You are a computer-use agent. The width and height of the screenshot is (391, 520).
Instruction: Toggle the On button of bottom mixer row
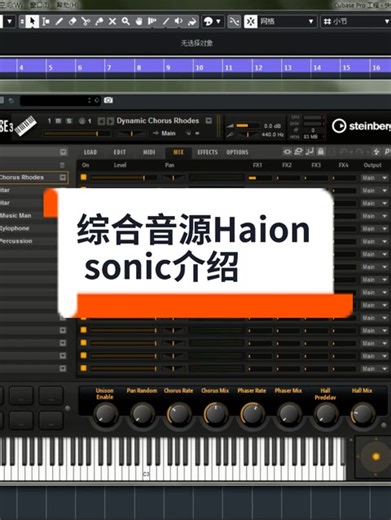(84, 368)
